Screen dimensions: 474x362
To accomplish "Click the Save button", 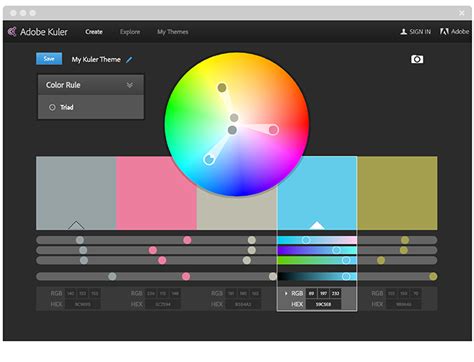I will click(49, 59).
